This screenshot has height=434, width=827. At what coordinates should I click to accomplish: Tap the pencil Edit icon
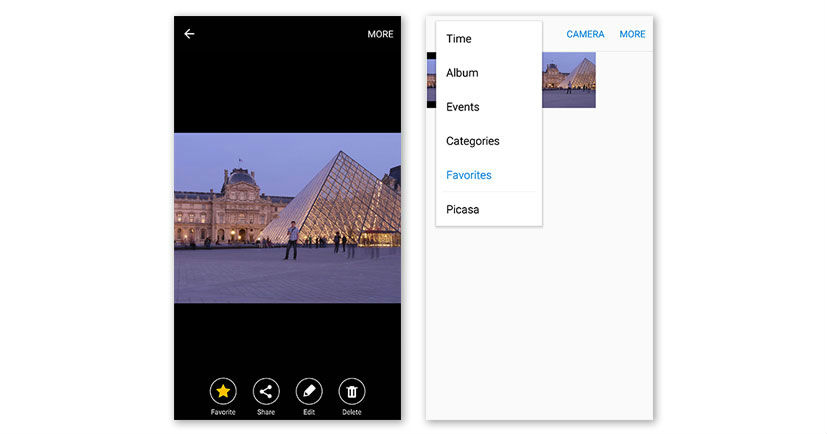coord(309,391)
